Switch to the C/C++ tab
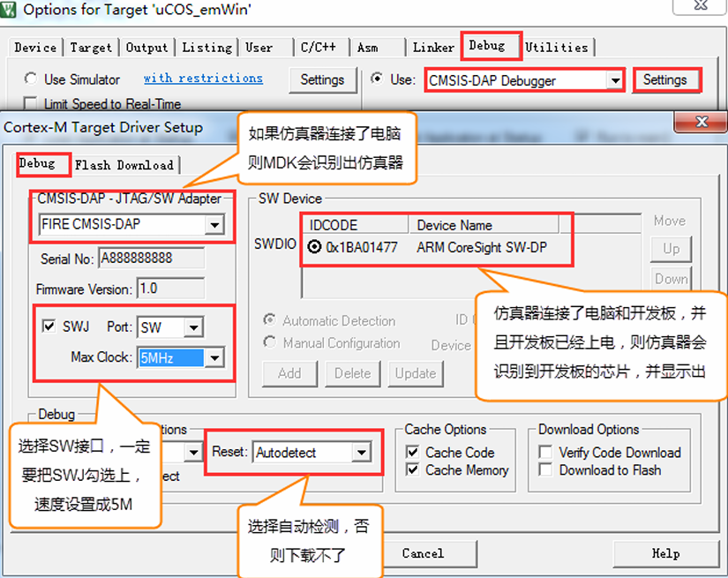 (x=322, y=48)
